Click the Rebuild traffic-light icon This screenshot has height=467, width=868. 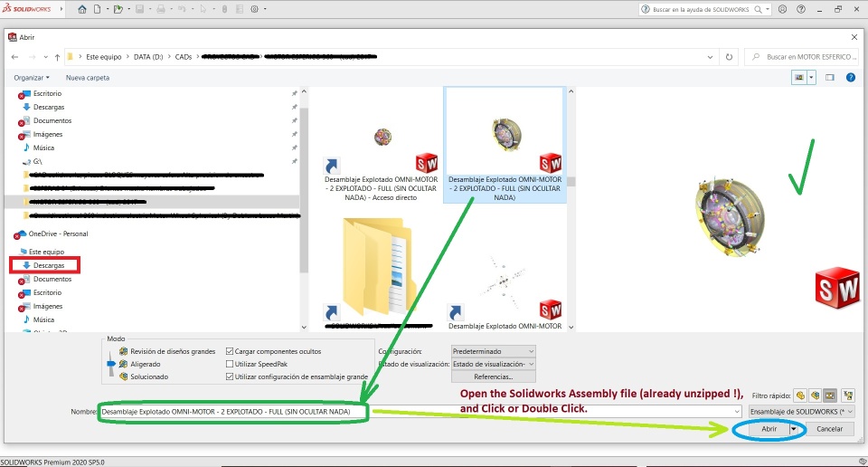(224, 9)
